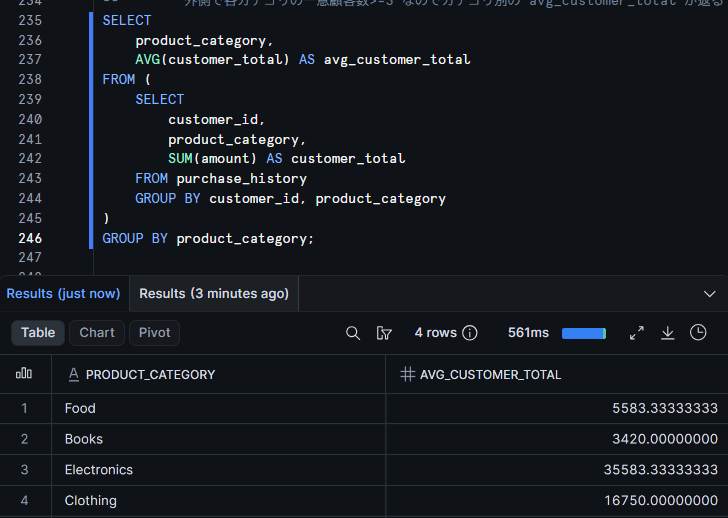Open the results filter icon
The width and height of the screenshot is (728, 518).
(x=384, y=333)
